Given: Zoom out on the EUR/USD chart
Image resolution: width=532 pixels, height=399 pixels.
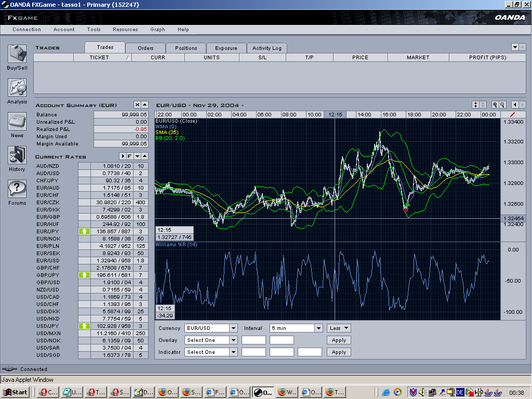Looking at the screenshot, I should pyautogui.click(x=502, y=105).
